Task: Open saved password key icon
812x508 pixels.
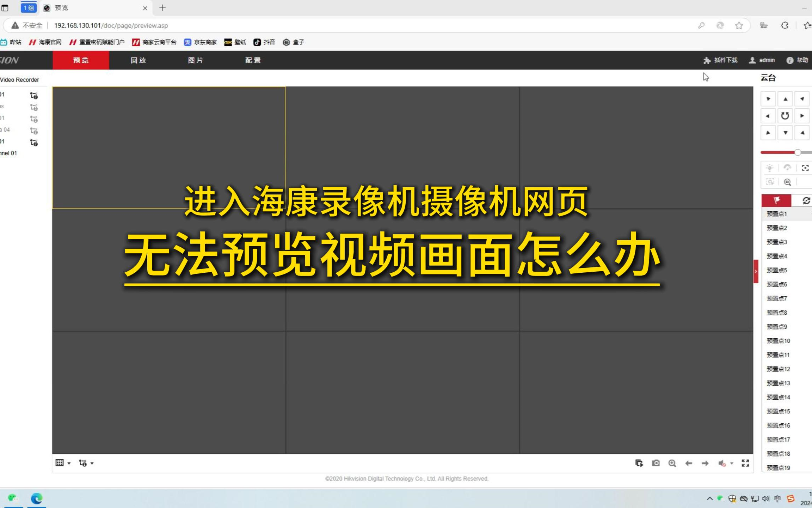Action: (701, 26)
